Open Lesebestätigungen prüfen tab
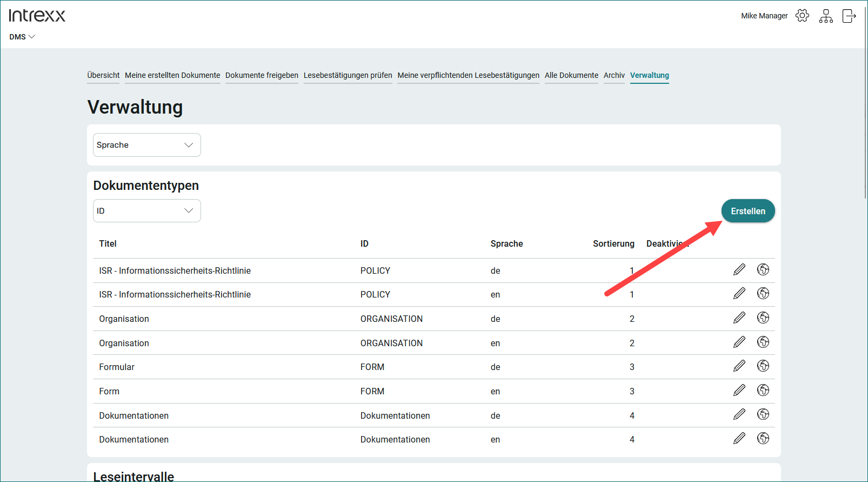 348,75
